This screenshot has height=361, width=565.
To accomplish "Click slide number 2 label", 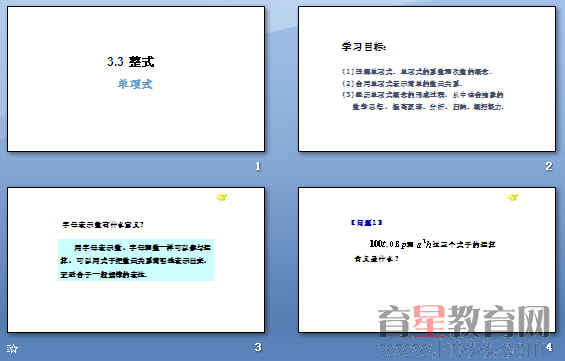I will pyautogui.click(x=549, y=166).
